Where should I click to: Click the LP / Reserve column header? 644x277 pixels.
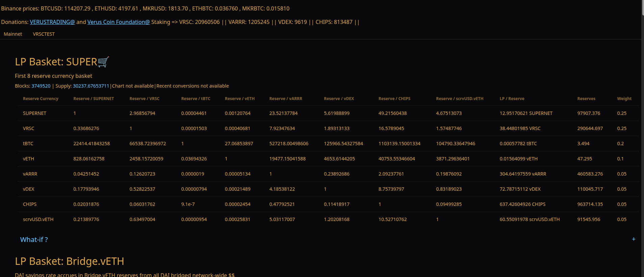(x=512, y=99)
